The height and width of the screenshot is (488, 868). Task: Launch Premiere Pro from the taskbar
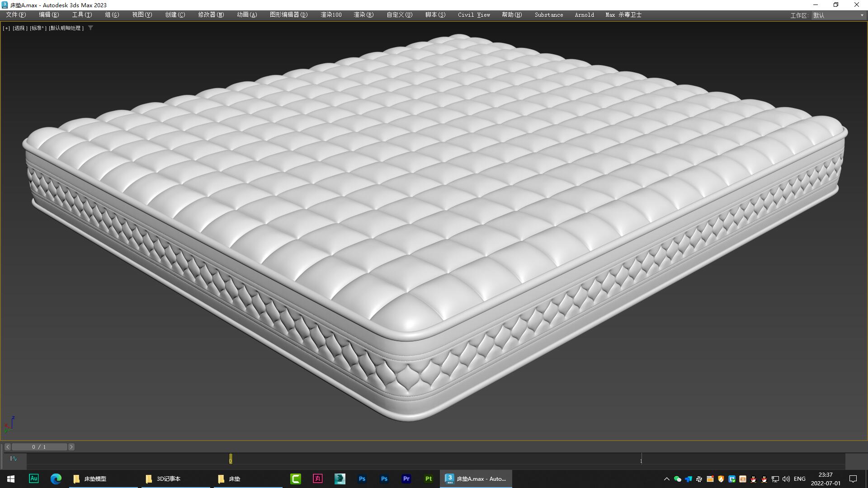point(406,479)
